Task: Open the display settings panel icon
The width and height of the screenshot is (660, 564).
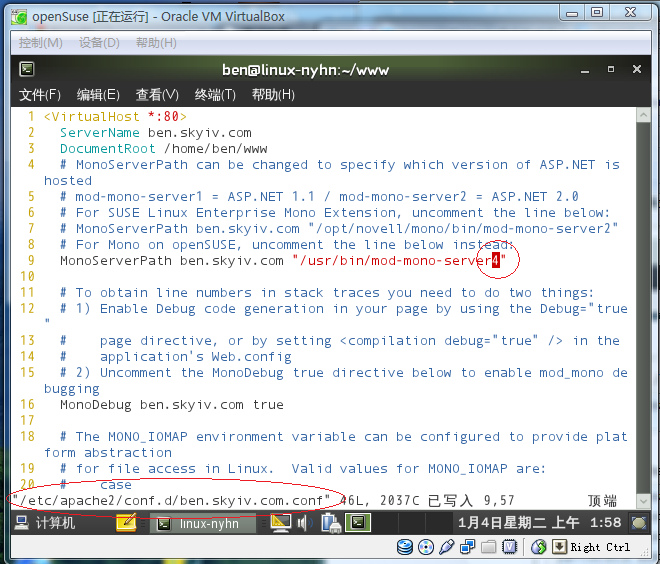Action: click(281, 523)
